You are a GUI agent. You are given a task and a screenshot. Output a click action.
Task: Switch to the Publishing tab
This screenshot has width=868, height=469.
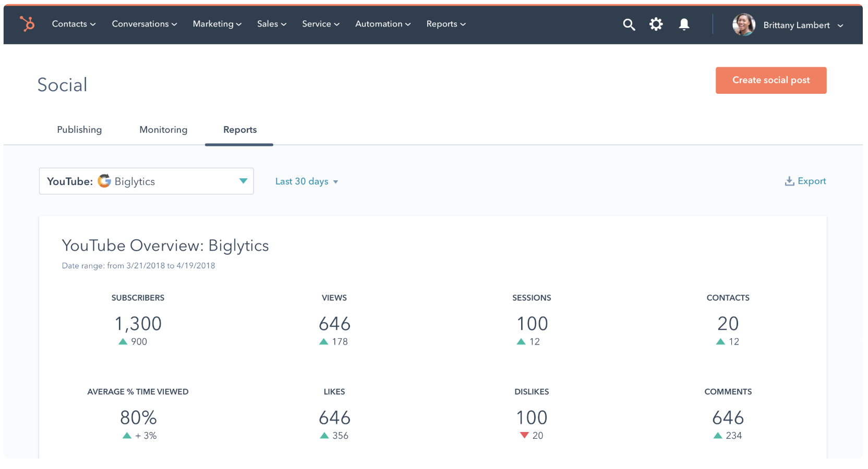click(79, 130)
